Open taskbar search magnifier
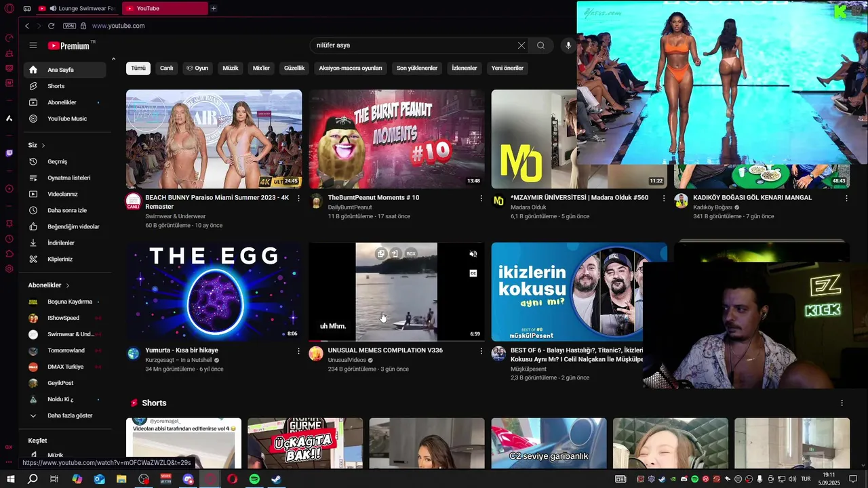Image resolution: width=868 pixels, height=488 pixels. click(x=33, y=479)
